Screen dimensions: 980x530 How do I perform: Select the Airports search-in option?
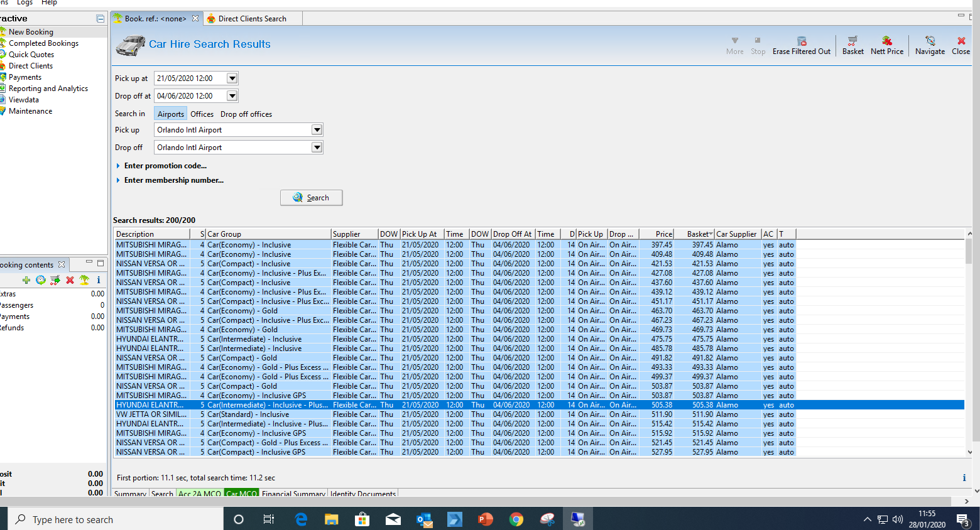(x=171, y=114)
